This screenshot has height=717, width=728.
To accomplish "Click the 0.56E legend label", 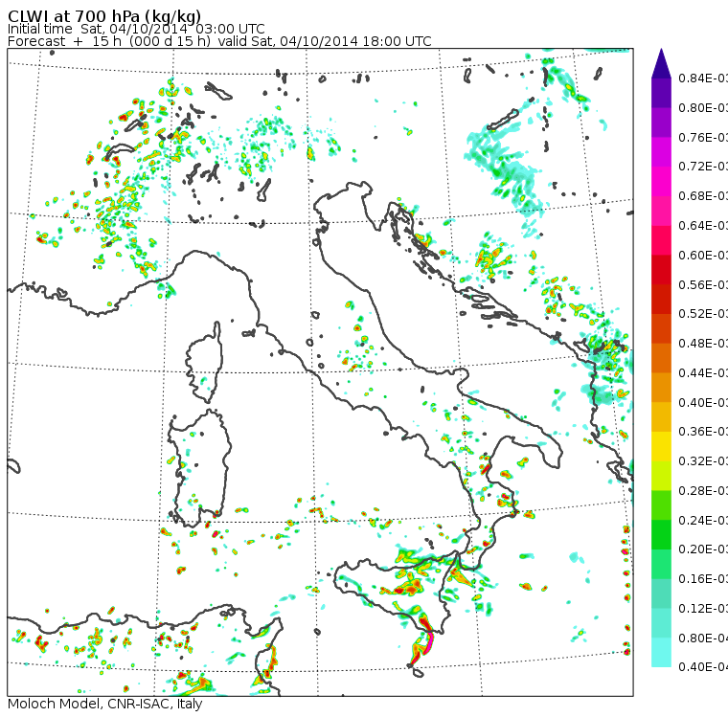I will (x=703, y=284).
